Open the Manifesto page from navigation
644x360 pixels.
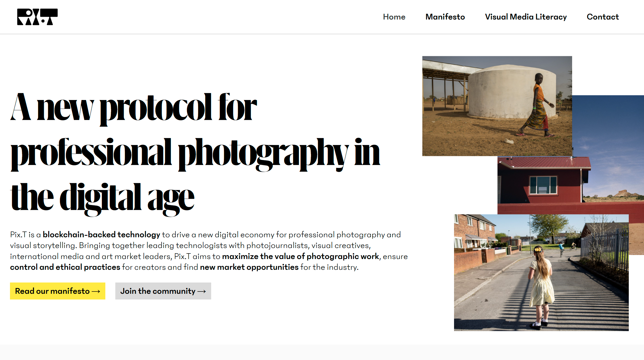tap(445, 17)
